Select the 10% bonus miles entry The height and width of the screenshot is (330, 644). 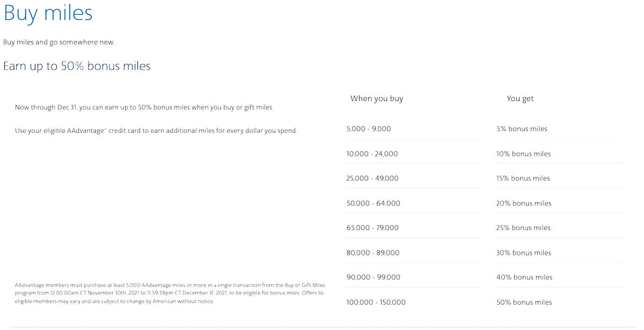[524, 154]
